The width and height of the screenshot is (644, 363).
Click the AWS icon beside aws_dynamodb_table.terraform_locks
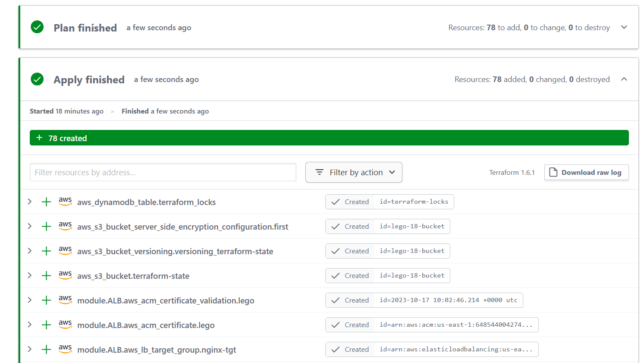tap(65, 202)
